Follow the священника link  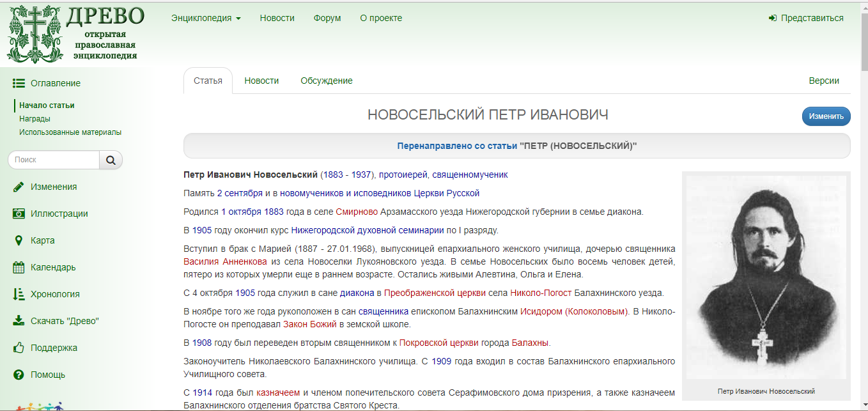pos(384,312)
